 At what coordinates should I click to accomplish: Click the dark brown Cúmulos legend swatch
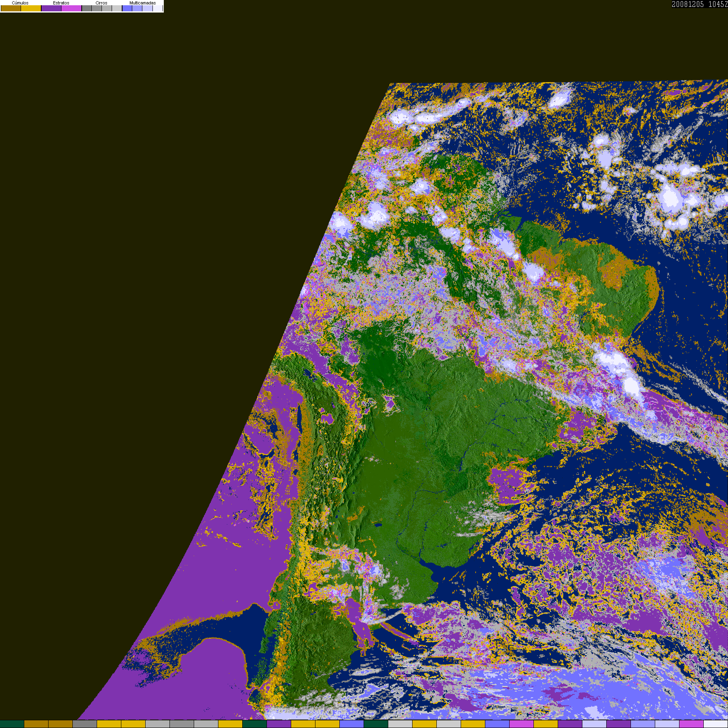[11, 8]
